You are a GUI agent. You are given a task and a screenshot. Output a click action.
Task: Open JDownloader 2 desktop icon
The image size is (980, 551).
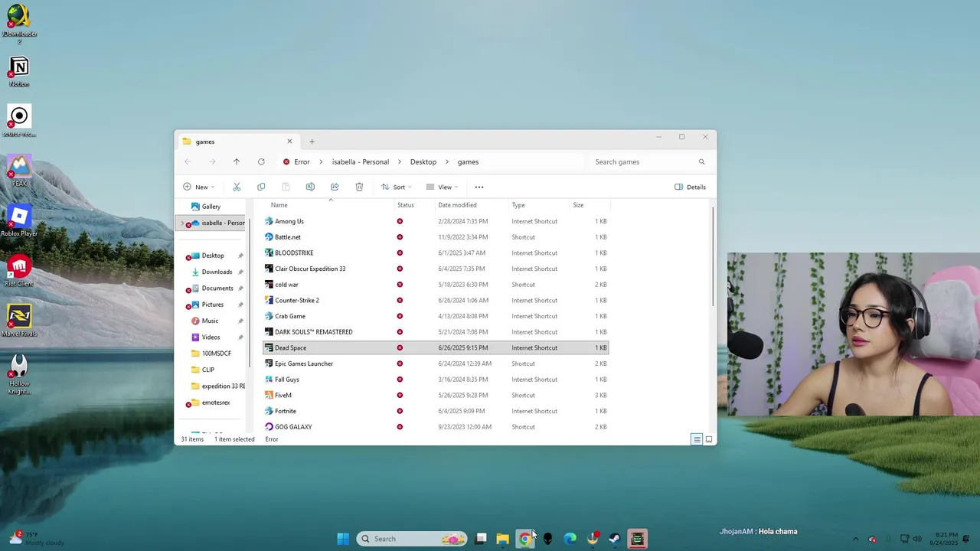(18, 24)
